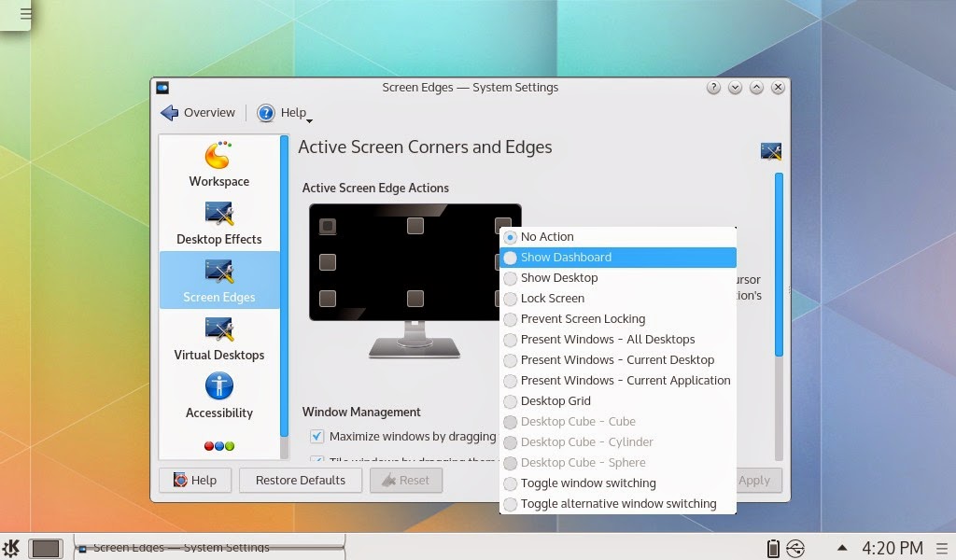This screenshot has width=956, height=560.
Task: Select Present Windows - Current Desktop
Action: tap(618, 360)
